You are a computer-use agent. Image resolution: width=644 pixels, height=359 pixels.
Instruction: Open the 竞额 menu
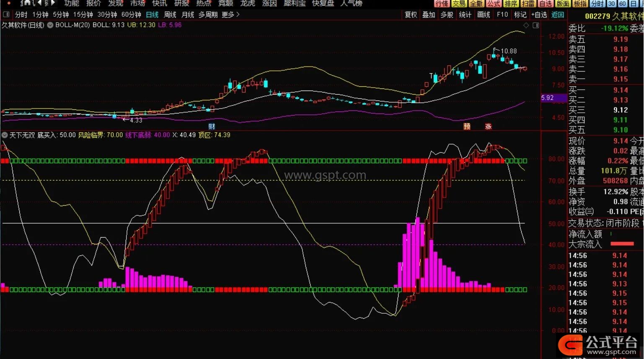(225, 3)
